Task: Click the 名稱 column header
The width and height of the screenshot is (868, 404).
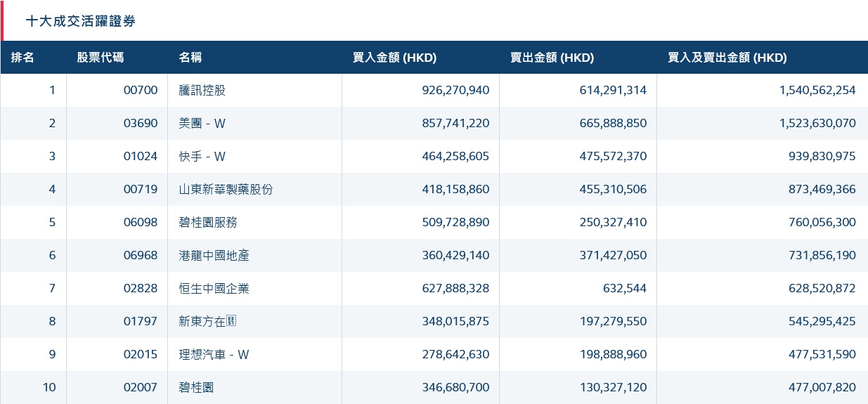Action: click(x=190, y=58)
